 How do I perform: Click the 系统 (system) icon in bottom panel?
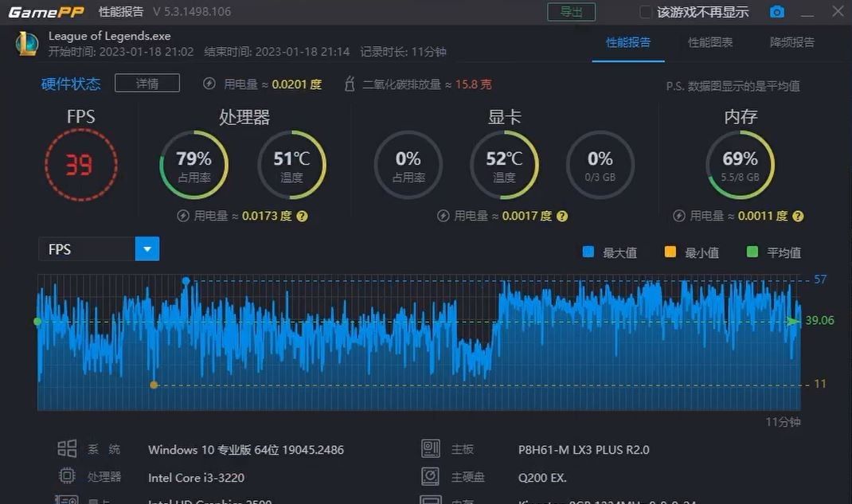coord(67,448)
